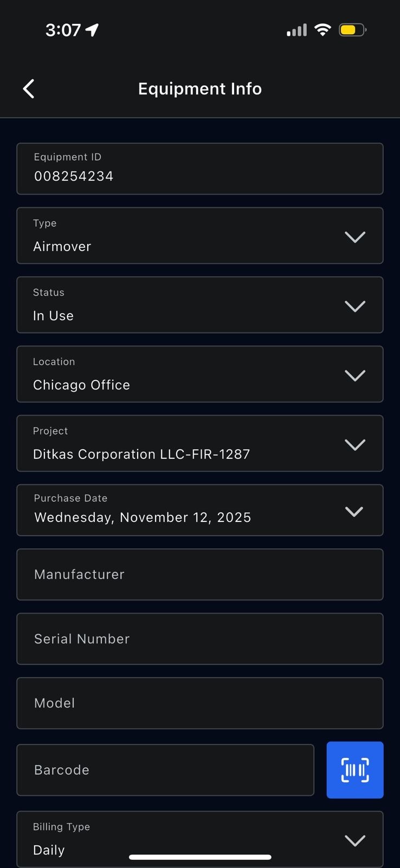Image resolution: width=400 pixels, height=868 pixels.
Task: Tap the Equipment Info title
Action: click(200, 88)
